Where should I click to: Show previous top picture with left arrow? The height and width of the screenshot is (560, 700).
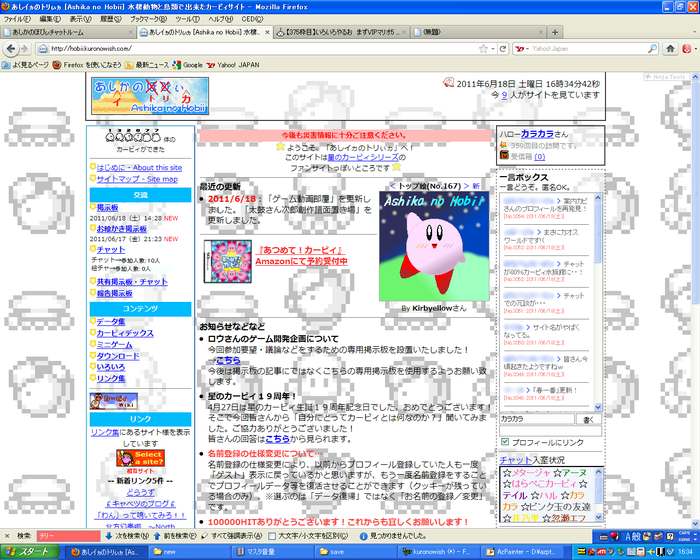click(x=392, y=186)
